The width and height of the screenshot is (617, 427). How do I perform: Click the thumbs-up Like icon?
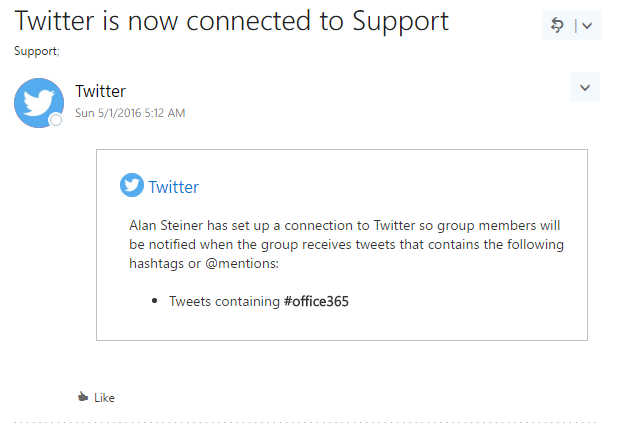83,397
